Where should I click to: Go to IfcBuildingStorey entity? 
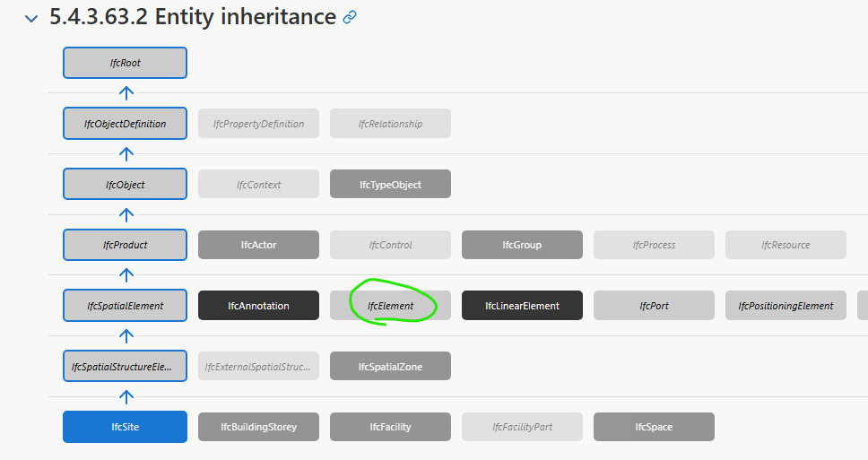click(x=258, y=427)
